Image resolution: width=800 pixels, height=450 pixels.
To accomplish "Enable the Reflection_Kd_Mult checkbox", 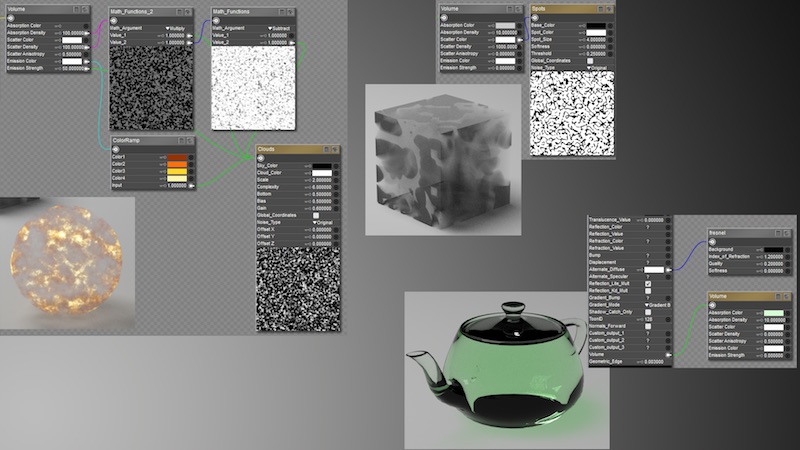I will tap(648, 291).
